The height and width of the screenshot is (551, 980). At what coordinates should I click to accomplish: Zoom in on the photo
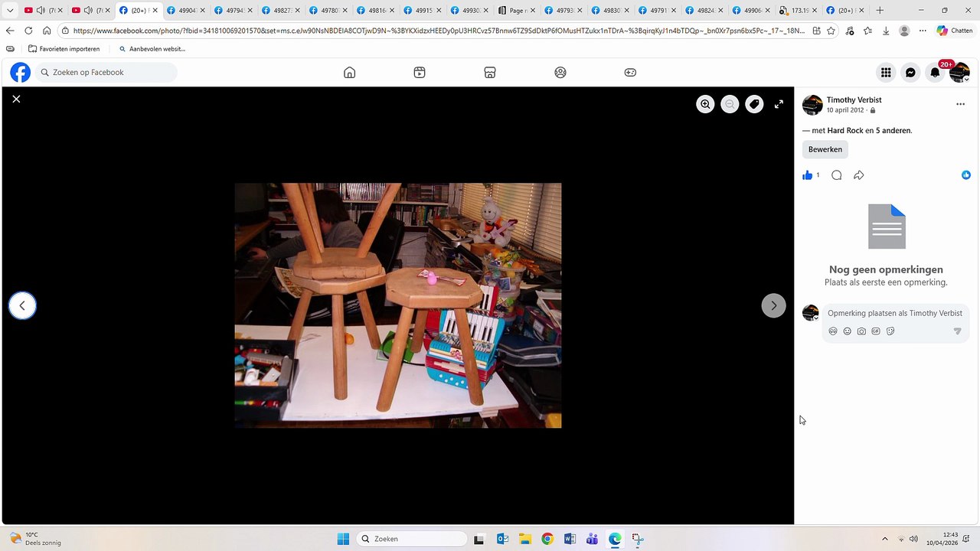(705, 104)
